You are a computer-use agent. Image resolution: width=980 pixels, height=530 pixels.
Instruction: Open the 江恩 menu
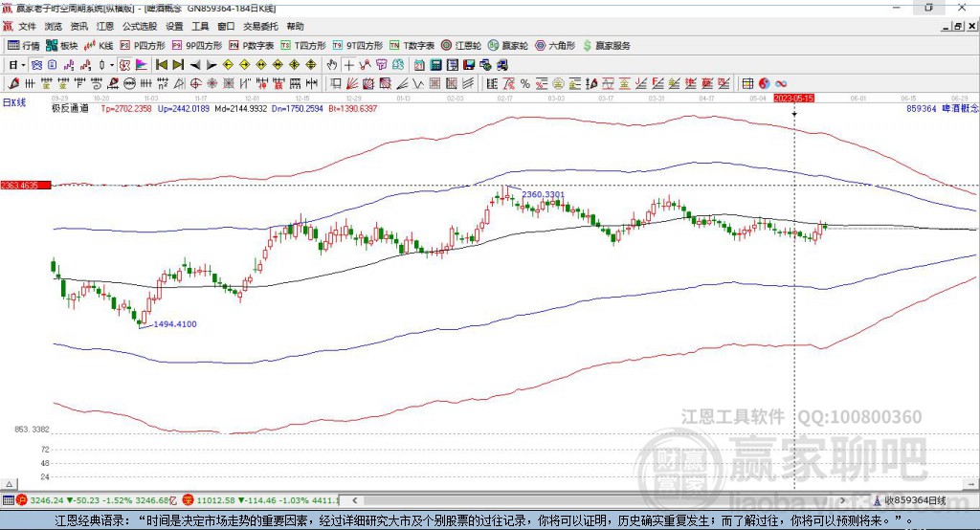click(105, 26)
